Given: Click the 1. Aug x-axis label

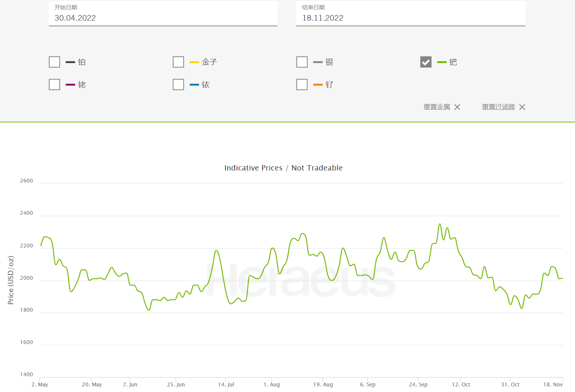Looking at the screenshot, I should [272, 384].
